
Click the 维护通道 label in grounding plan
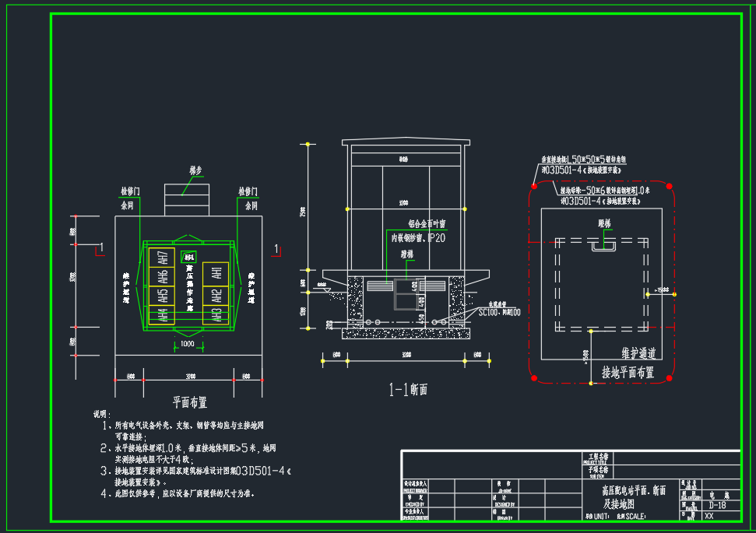coord(638,354)
